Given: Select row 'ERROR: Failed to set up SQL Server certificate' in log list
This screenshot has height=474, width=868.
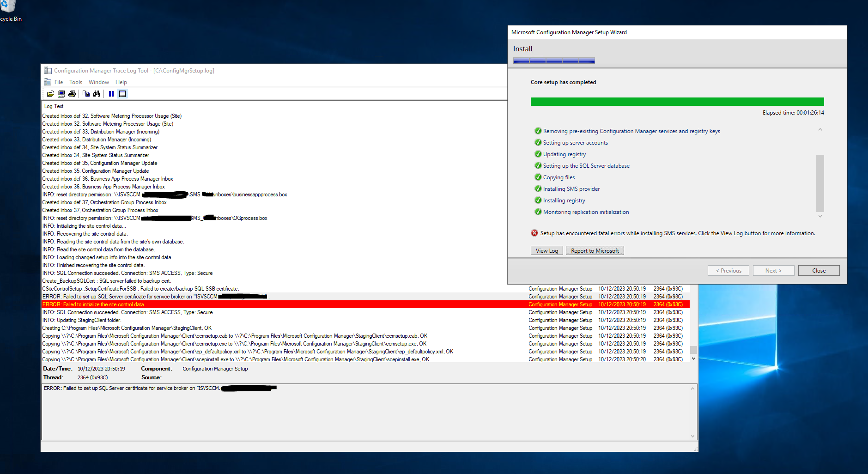Looking at the screenshot, I should click(x=365, y=297).
